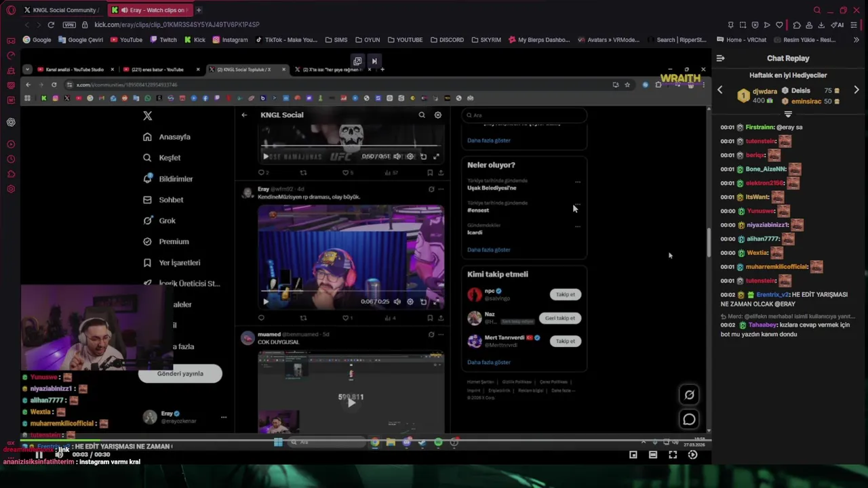Toggle theatre mode in the player

(x=653, y=455)
